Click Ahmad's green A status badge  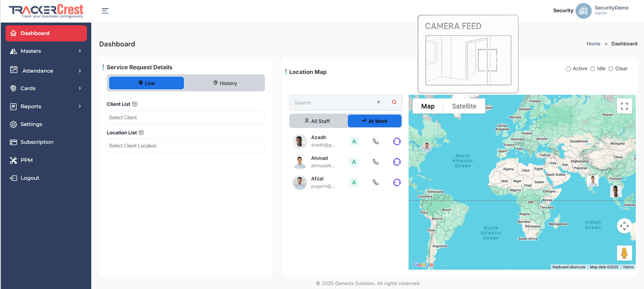pos(354,162)
